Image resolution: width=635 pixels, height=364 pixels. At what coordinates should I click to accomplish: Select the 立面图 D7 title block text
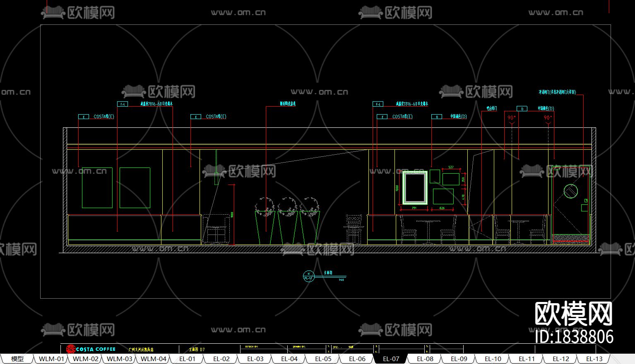pyautogui.click(x=197, y=350)
